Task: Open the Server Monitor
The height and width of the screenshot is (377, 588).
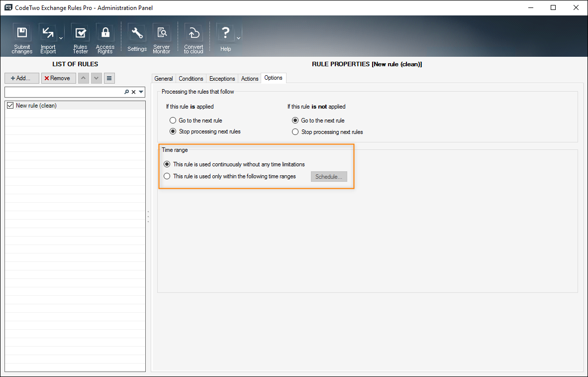Action: [x=162, y=39]
